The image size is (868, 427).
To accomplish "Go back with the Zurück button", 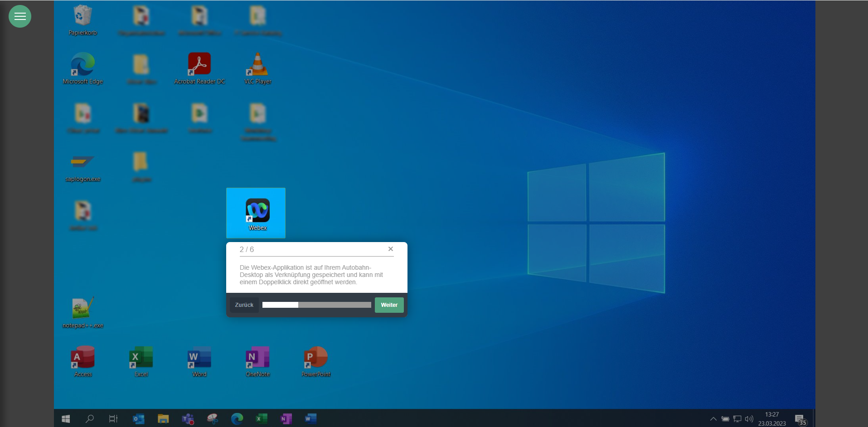I will [244, 305].
